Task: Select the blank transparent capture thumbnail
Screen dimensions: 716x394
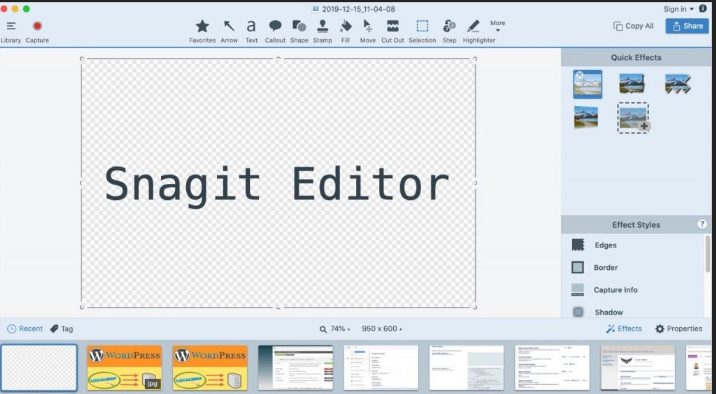Action: [x=39, y=368]
